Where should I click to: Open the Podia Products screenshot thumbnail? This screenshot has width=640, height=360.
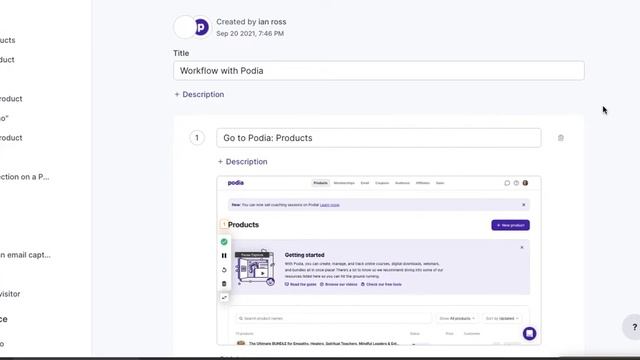point(379,261)
